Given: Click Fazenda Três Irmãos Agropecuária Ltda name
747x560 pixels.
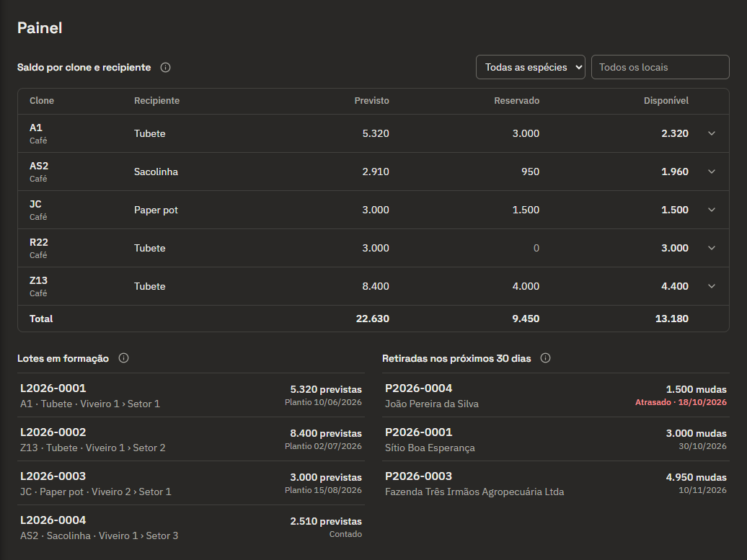Looking at the screenshot, I should click(474, 492).
